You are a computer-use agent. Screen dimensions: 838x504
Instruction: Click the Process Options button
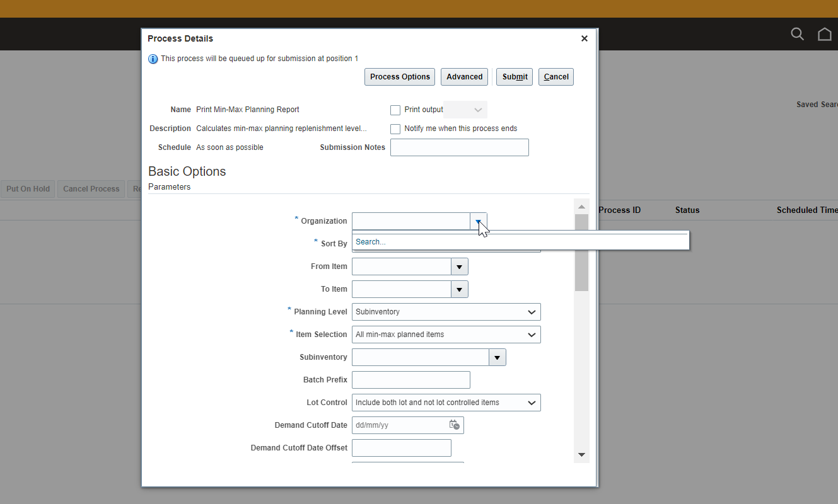click(399, 76)
